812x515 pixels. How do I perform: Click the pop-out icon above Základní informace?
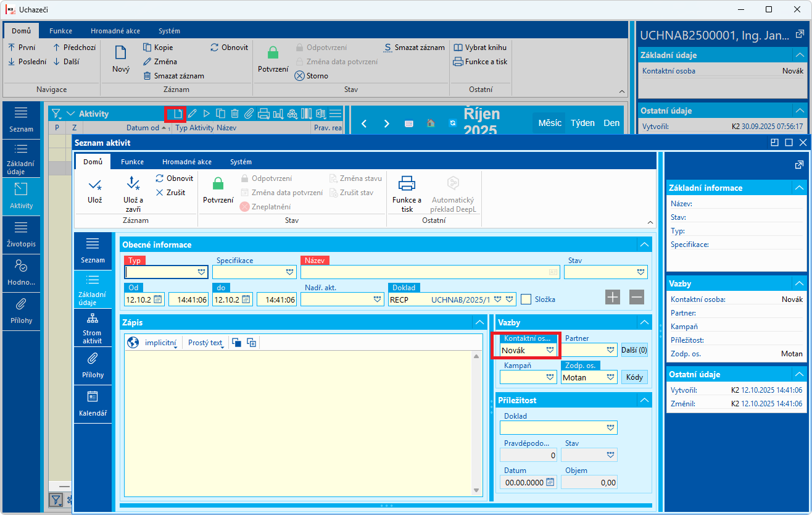799,165
